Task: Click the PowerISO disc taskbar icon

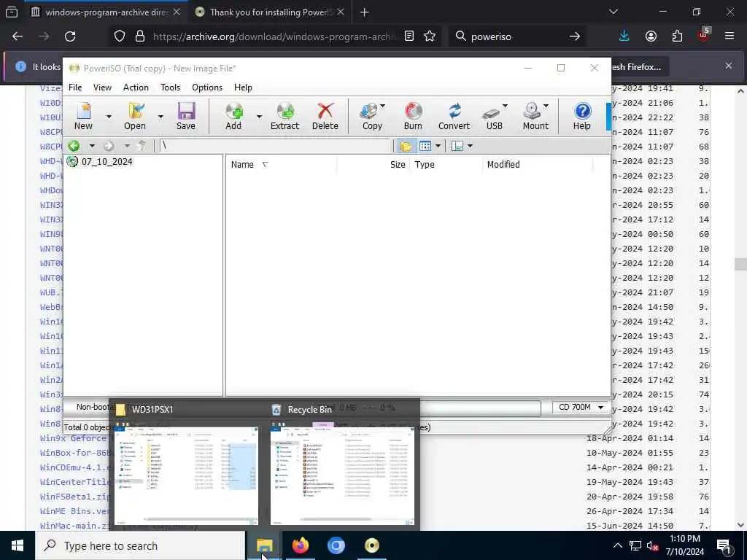Action: (371, 545)
